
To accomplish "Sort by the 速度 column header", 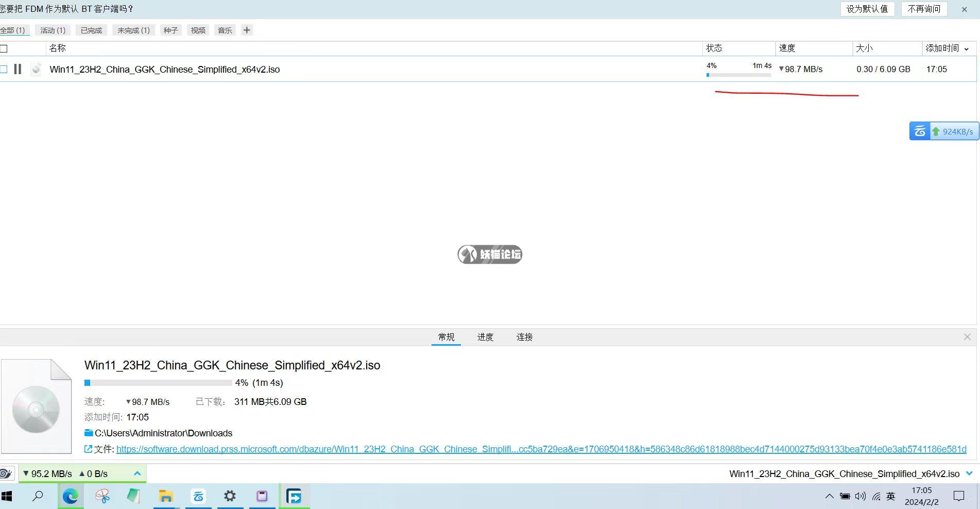I will point(787,48).
